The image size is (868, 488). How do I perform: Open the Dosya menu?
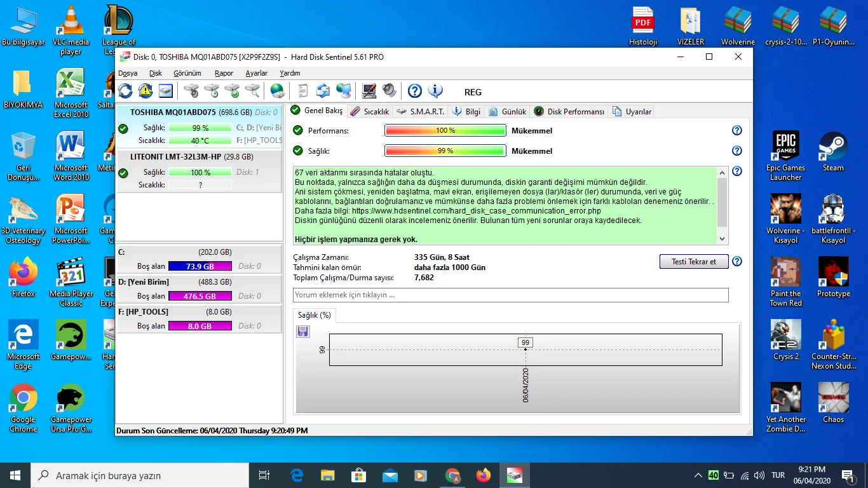[x=127, y=73]
